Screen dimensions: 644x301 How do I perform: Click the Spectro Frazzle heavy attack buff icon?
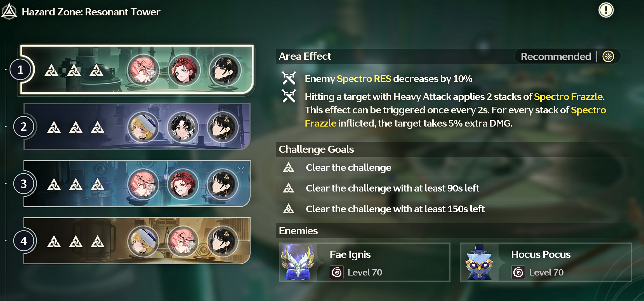click(289, 96)
